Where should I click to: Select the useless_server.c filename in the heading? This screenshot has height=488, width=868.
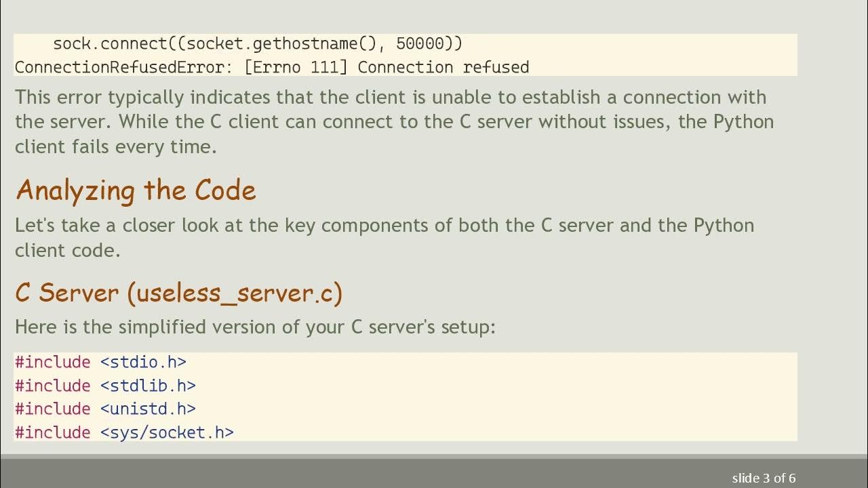click(x=235, y=293)
